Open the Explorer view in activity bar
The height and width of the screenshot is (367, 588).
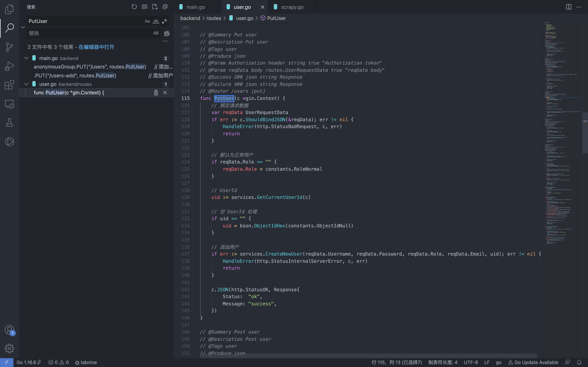9,9
